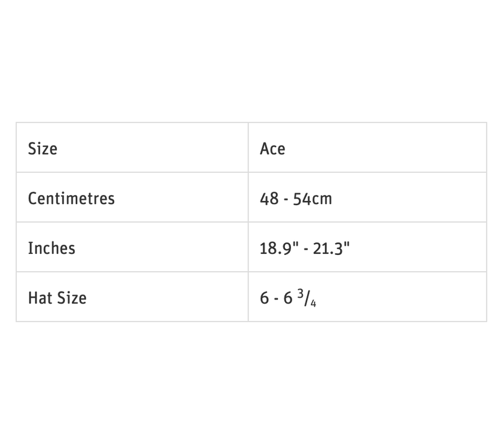
Task: Select the "6 - 6 3/4" hat size cell
Action: point(288,298)
